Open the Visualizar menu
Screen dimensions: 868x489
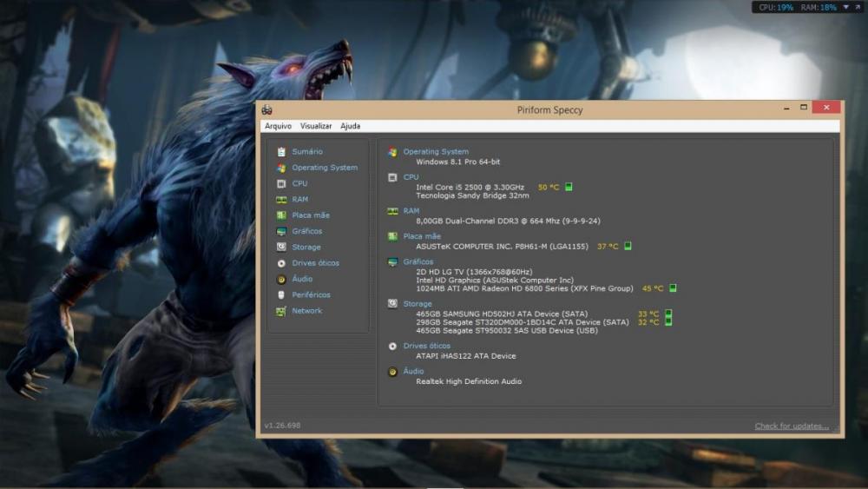pos(316,127)
